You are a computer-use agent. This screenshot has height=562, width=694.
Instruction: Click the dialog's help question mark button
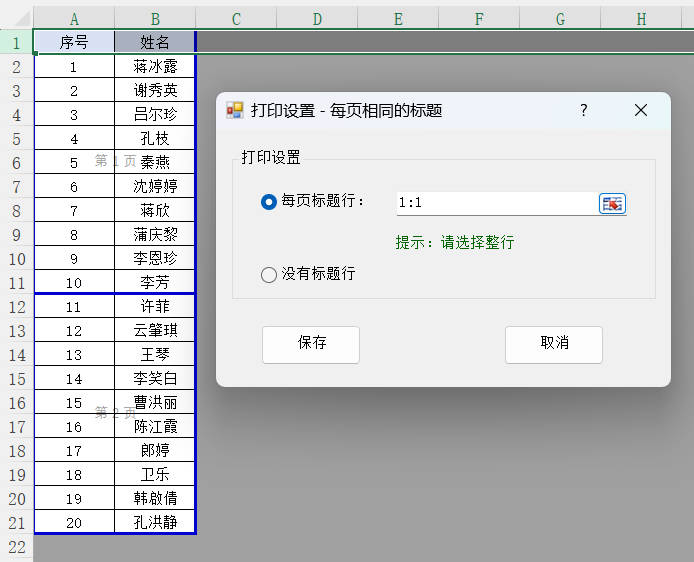tap(584, 111)
